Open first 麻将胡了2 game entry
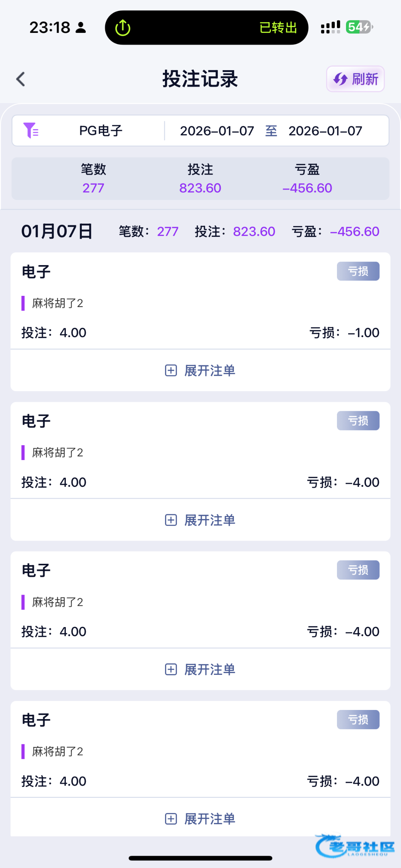The height and width of the screenshot is (868, 401). (58, 303)
